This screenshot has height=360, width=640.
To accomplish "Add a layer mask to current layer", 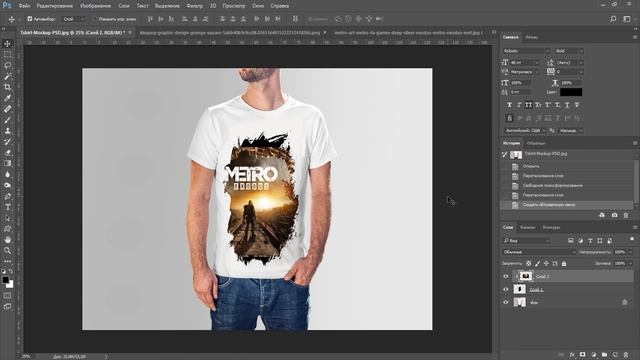I will (582, 355).
